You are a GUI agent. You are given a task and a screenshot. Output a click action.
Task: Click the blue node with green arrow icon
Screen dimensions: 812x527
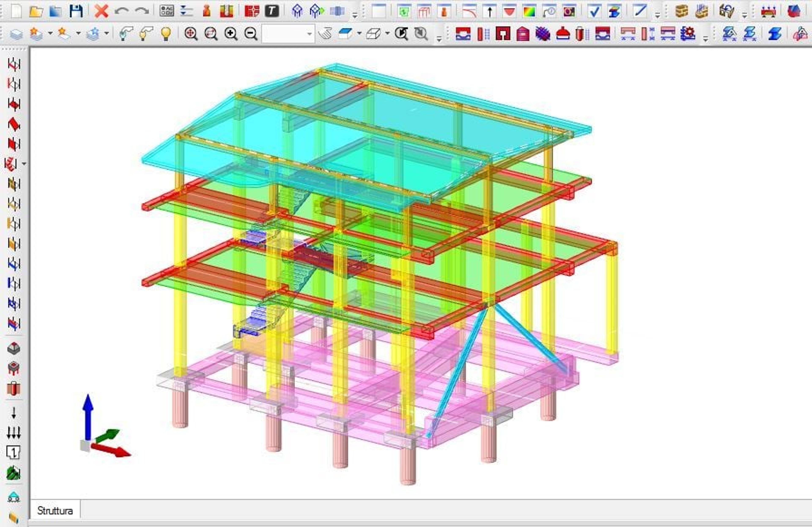317,11
